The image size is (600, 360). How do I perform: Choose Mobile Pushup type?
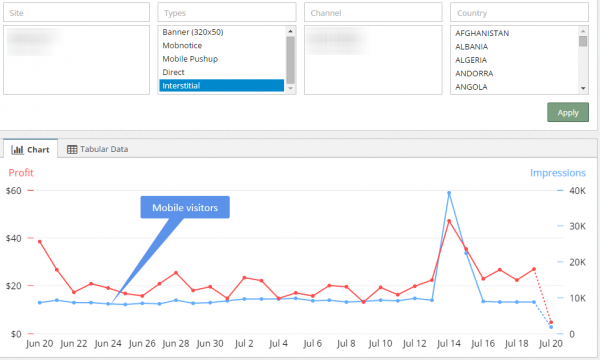click(x=222, y=59)
